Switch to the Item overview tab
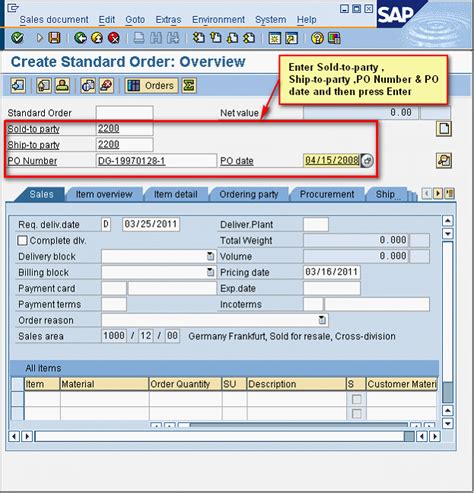474x493 pixels. 104,194
